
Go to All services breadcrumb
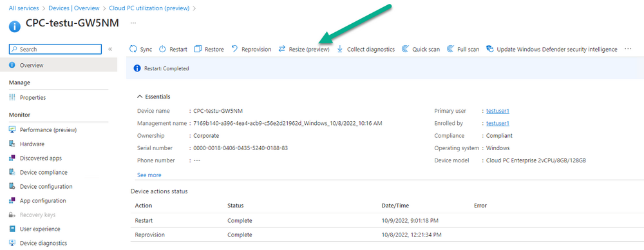point(24,8)
